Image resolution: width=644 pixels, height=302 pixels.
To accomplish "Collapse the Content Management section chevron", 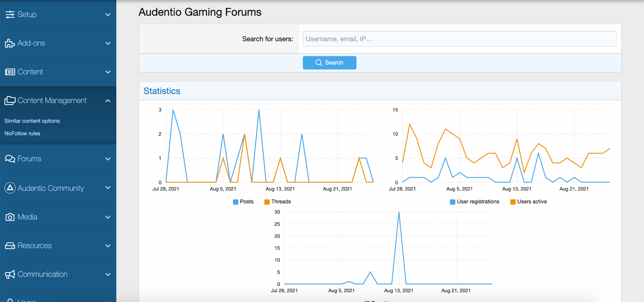I will (x=108, y=101).
